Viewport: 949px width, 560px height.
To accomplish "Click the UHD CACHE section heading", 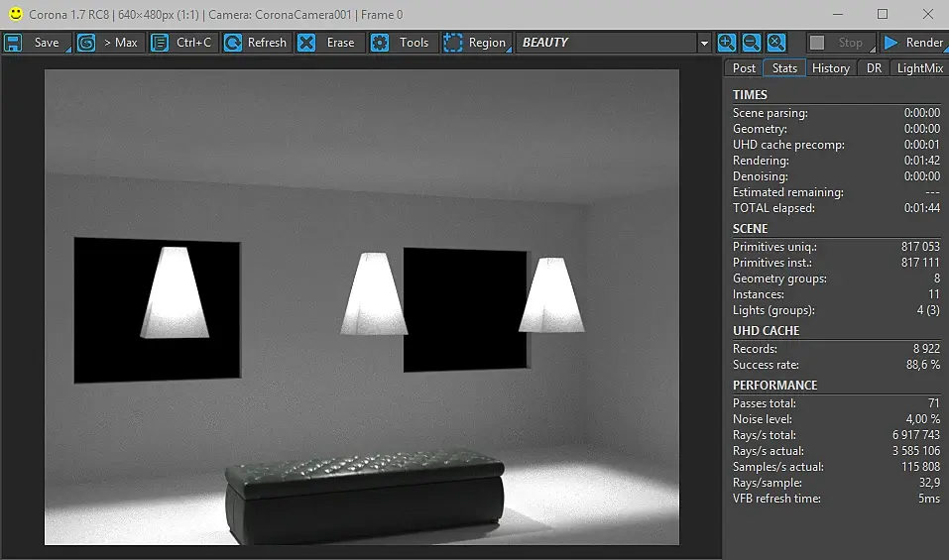I will 767,331.
